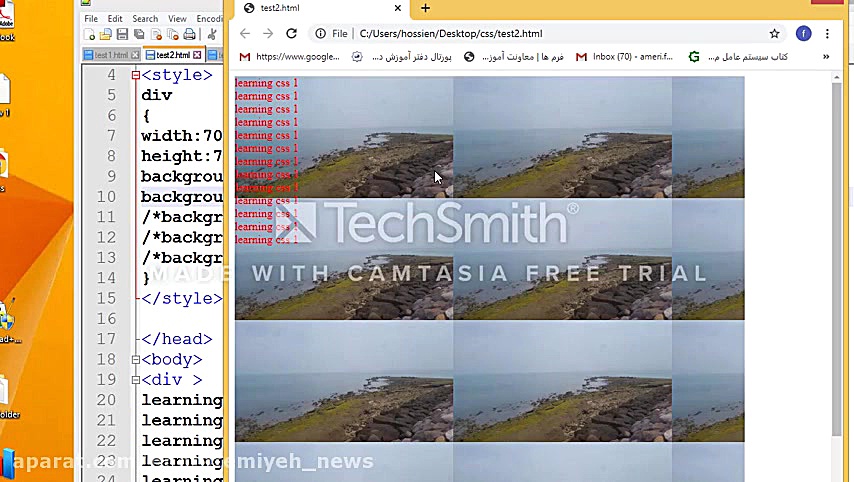Screen dimensions: 854x482
Task: Click the Print icon in Notepad++ toolbar
Action: [190, 35]
